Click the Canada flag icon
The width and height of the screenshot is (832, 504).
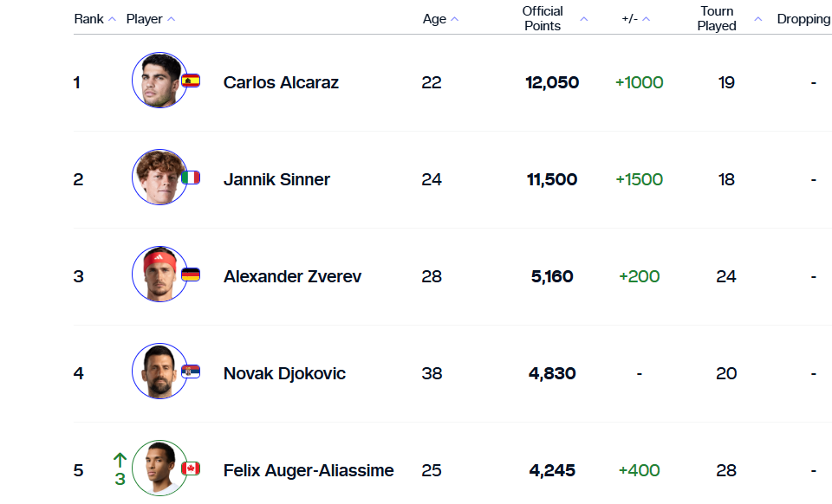(191, 468)
